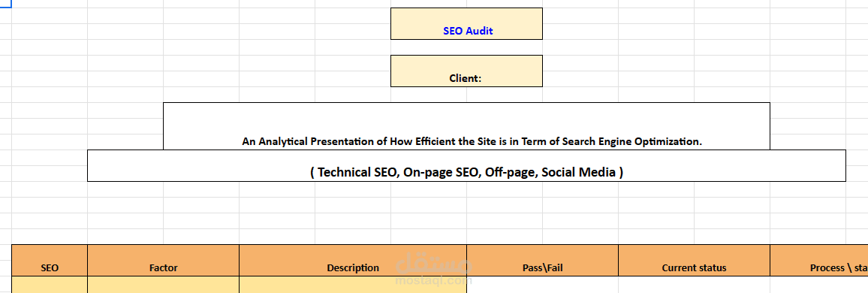Image resolution: width=868 pixels, height=293 pixels.
Task: Select the Analytical Presentation description text
Action: [x=472, y=141]
